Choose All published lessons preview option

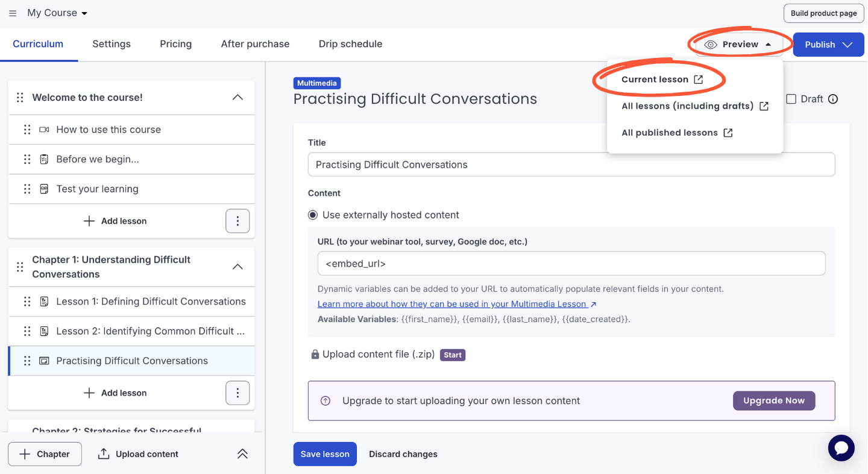coord(676,133)
